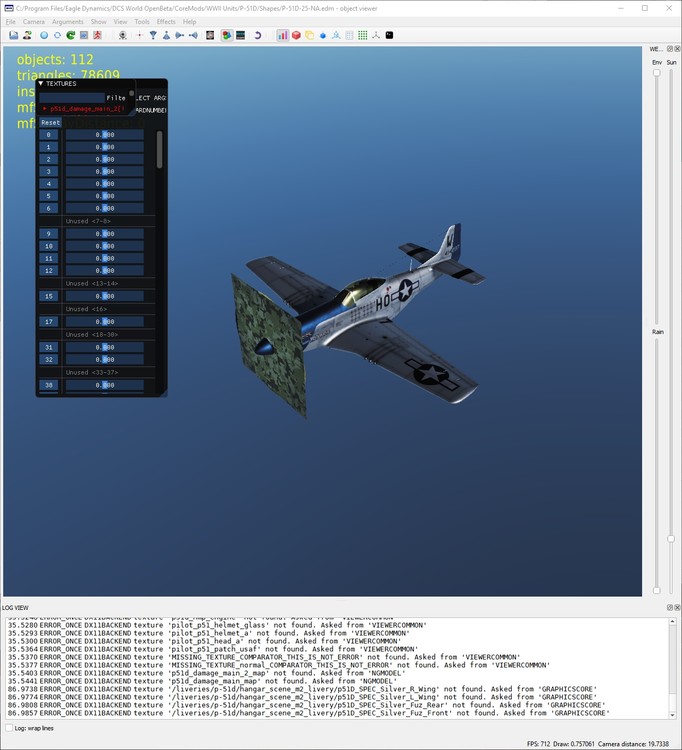Click the Env vertical slider handle
Image resolution: width=682 pixels, height=750 pixels.
[657, 73]
